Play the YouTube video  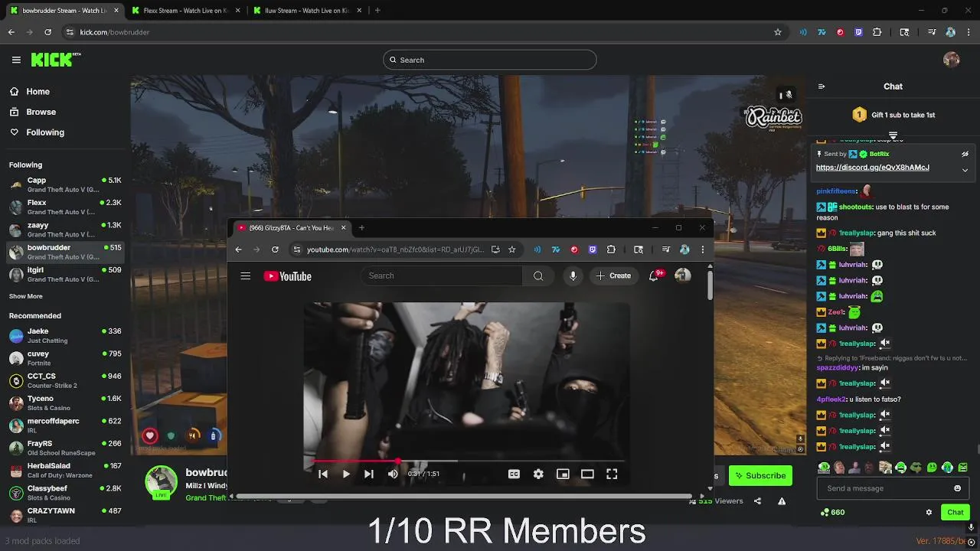pos(346,474)
